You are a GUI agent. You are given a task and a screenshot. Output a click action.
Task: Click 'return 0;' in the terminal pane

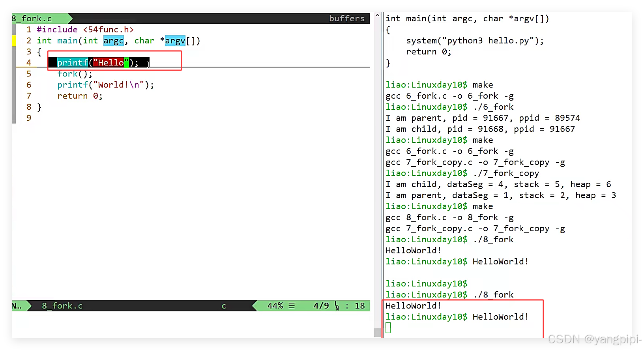point(429,52)
